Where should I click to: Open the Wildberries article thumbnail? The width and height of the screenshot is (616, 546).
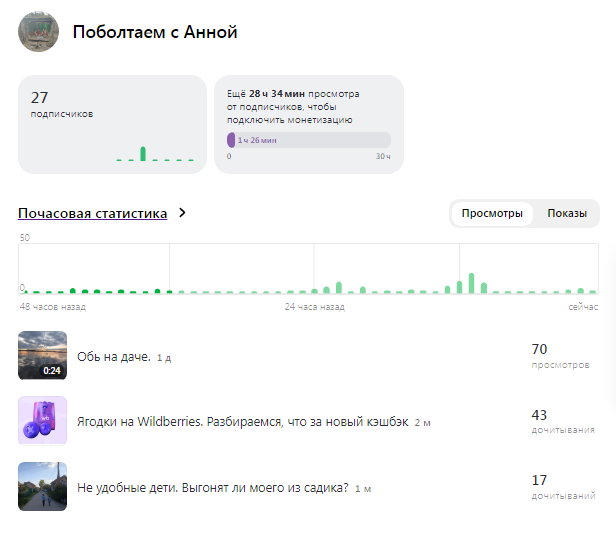tap(42, 420)
